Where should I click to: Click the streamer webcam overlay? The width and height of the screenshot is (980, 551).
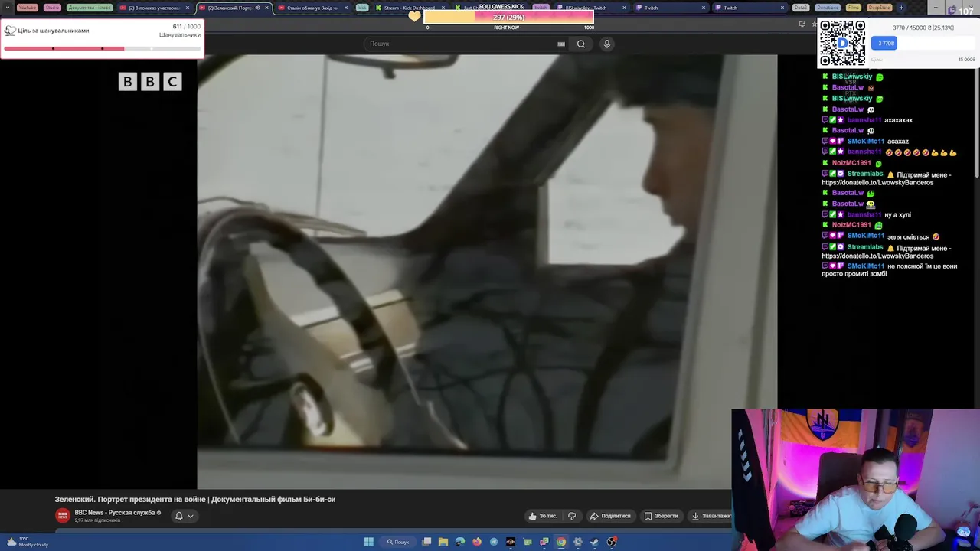(x=855, y=480)
